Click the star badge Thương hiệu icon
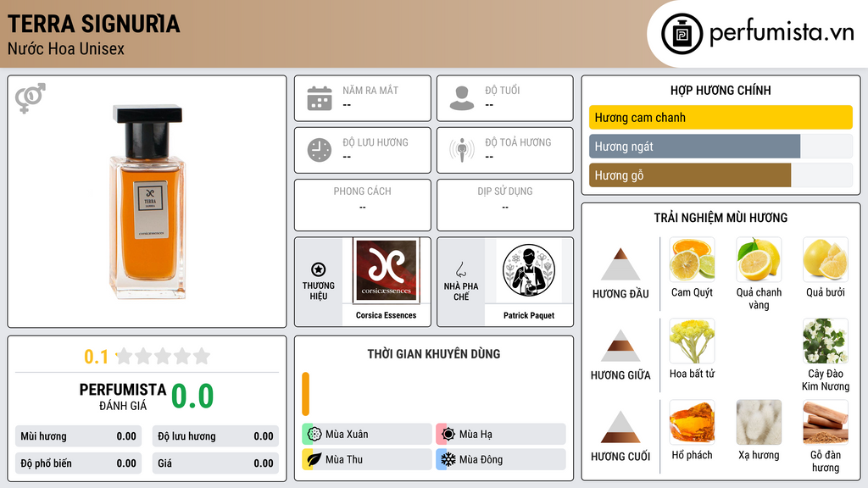Image resolution: width=868 pixels, height=488 pixels. coord(319,269)
